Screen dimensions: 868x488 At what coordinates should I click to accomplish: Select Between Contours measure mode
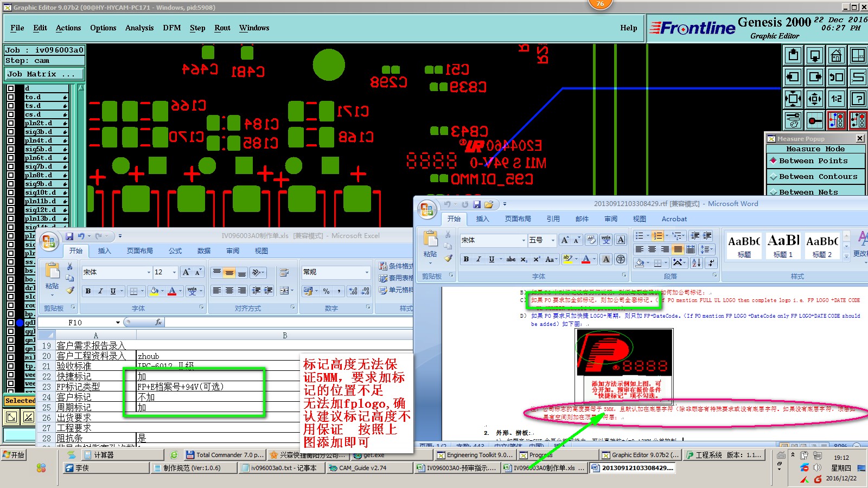pyautogui.click(x=815, y=176)
